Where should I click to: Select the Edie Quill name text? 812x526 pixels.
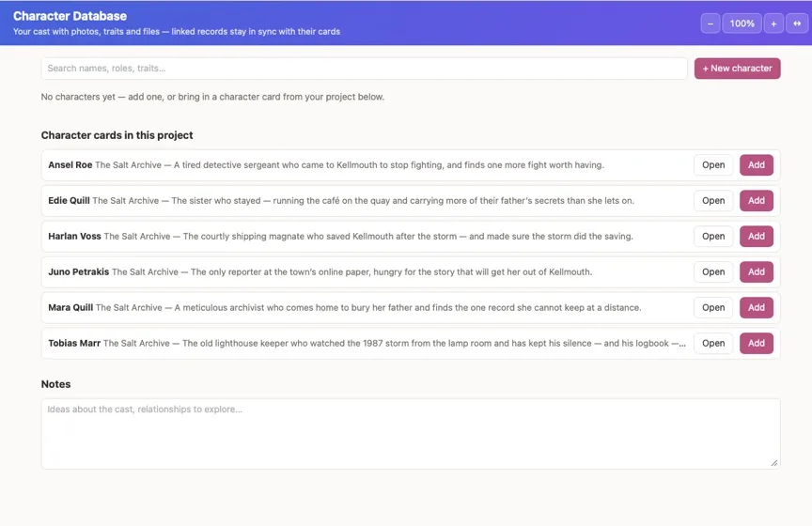pos(69,201)
